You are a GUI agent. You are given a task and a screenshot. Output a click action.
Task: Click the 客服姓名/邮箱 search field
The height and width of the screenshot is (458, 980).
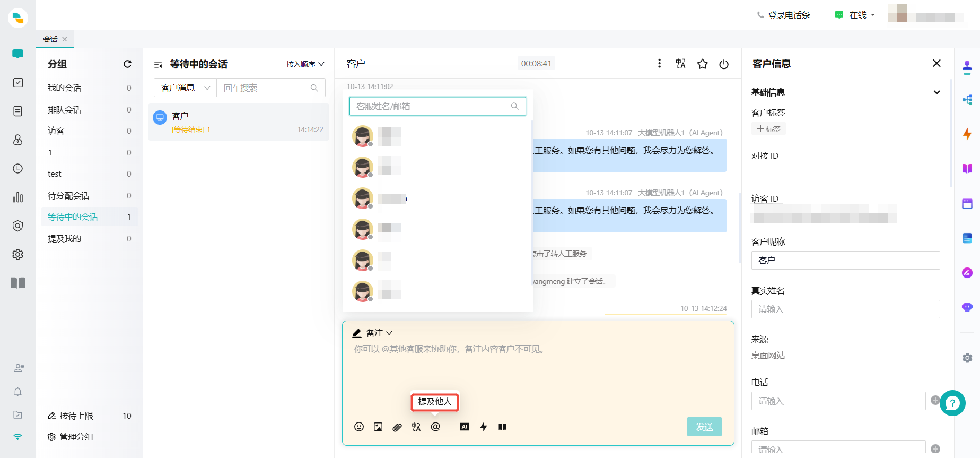click(437, 106)
